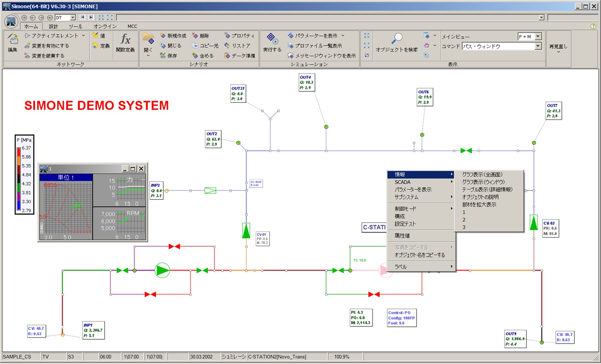Click the CV-01 green control valve symbol
The image size is (601, 364).
[246, 230]
